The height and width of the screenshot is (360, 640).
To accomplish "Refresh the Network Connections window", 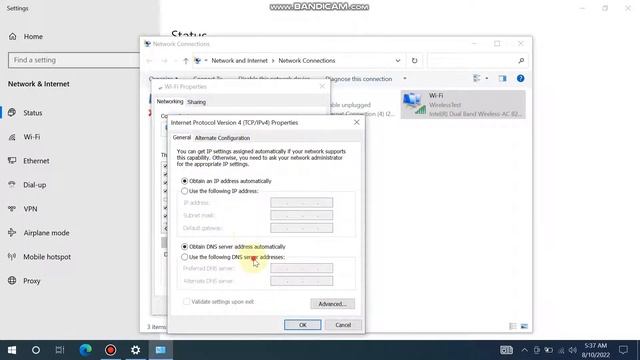I will click(x=414, y=60).
